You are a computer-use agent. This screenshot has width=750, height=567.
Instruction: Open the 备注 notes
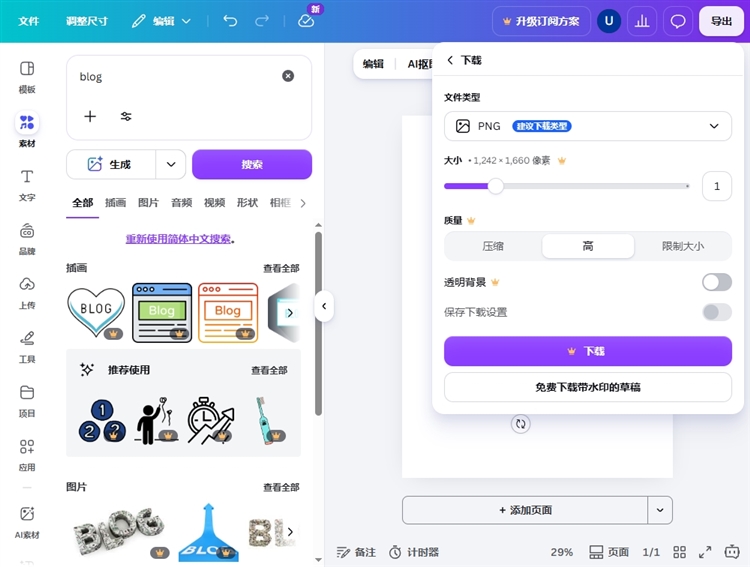coord(356,552)
